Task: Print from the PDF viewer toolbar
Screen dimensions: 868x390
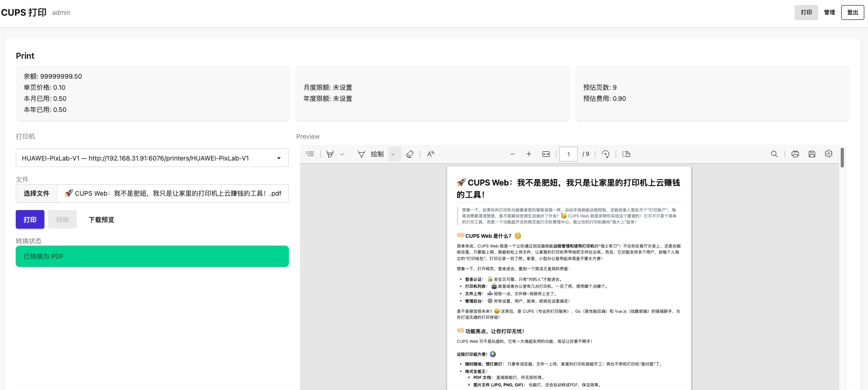Action: coord(795,154)
